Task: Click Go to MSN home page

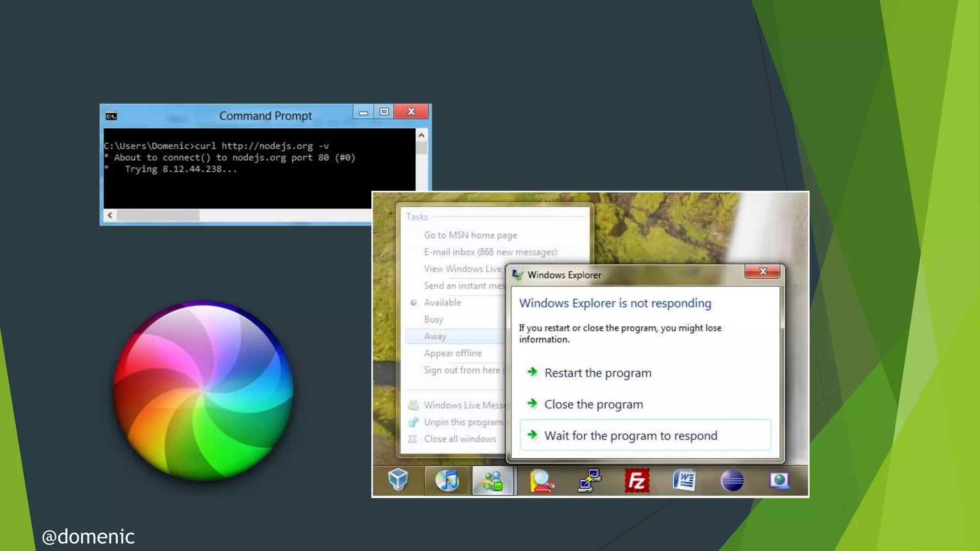Action: tap(470, 235)
